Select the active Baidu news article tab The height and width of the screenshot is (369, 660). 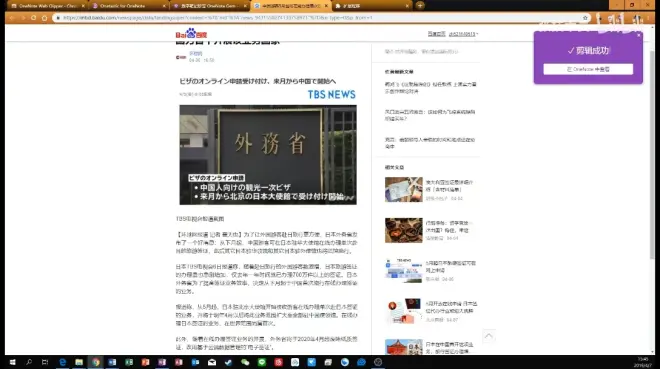point(290,6)
